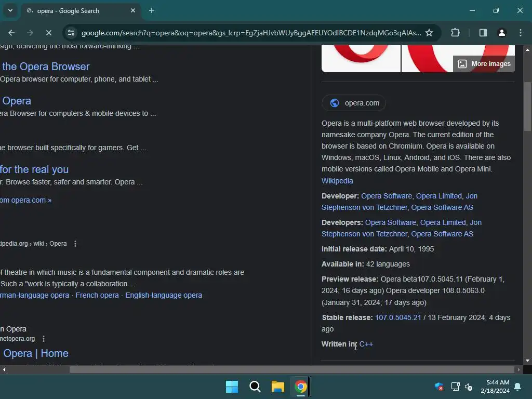
Task: Click the horizontal scrollbar thumb
Action: click(x=292, y=369)
